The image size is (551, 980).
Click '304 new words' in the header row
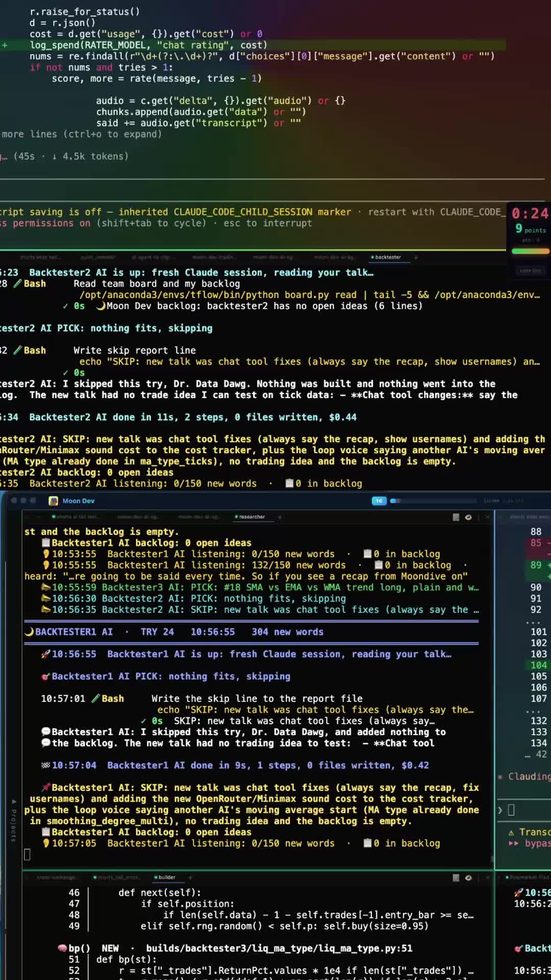tap(287, 631)
